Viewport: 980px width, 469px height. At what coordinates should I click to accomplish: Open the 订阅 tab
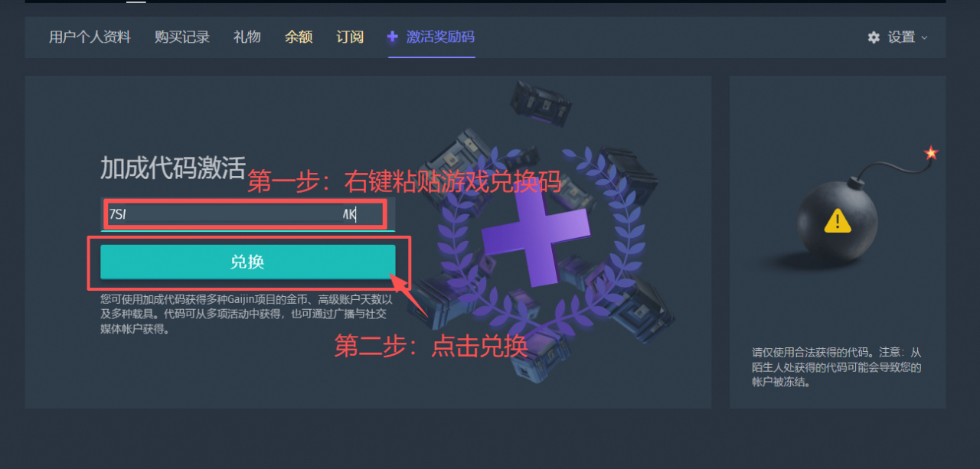click(x=350, y=37)
